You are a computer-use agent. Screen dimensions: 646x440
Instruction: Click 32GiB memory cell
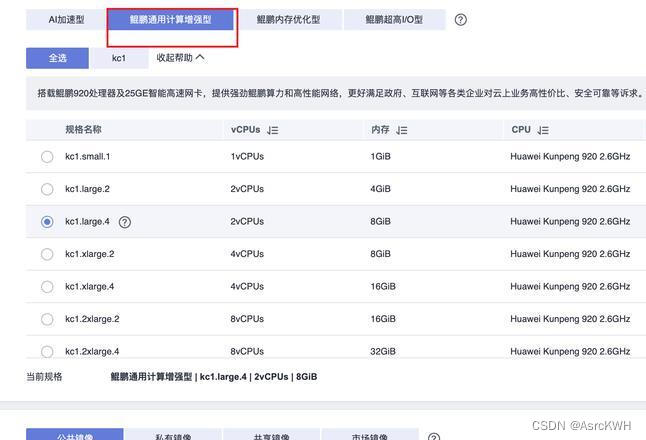pyautogui.click(x=383, y=351)
